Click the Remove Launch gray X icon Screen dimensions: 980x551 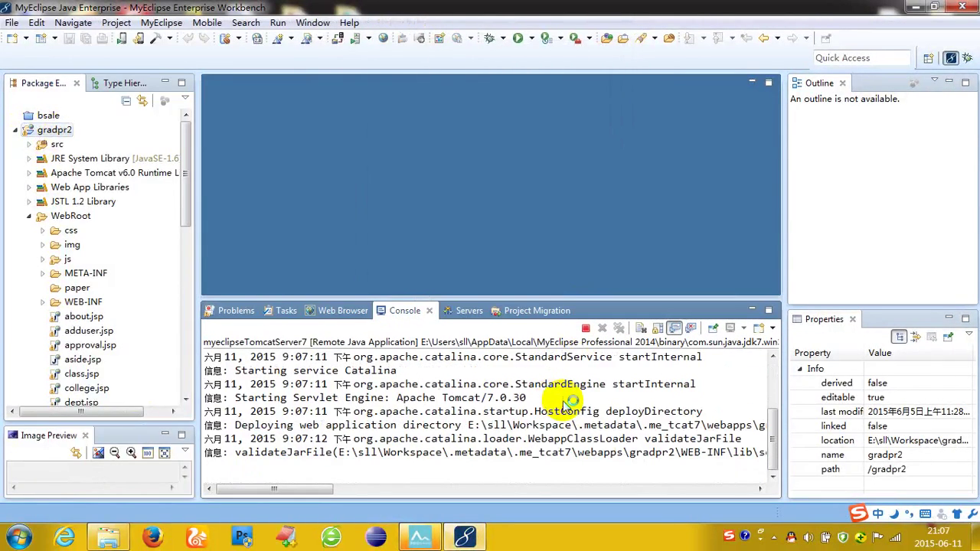pyautogui.click(x=603, y=328)
